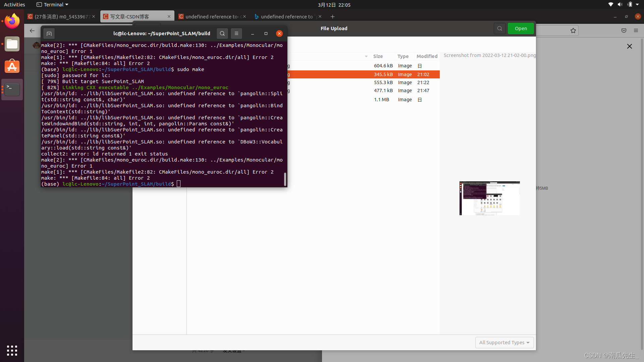Open Firefox icon in the dock

click(x=12, y=21)
